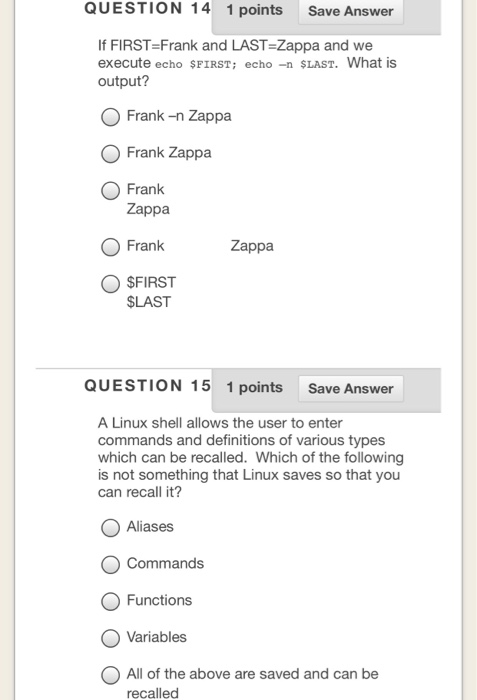Choose 'All of the above are saved' option

click(x=110, y=675)
